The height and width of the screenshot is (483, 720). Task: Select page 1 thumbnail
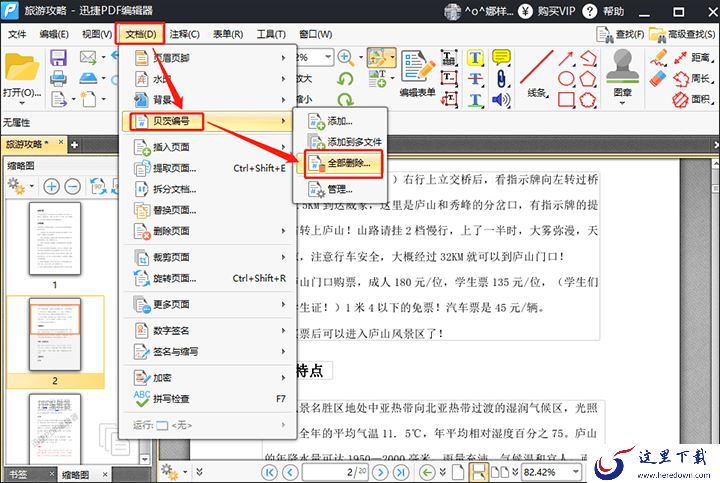pos(55,239)
